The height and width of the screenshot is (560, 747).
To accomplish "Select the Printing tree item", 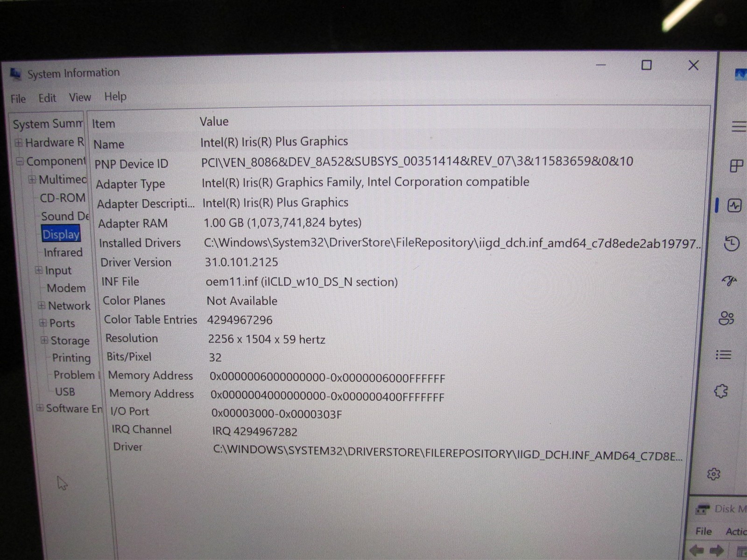I will (71, 358).
